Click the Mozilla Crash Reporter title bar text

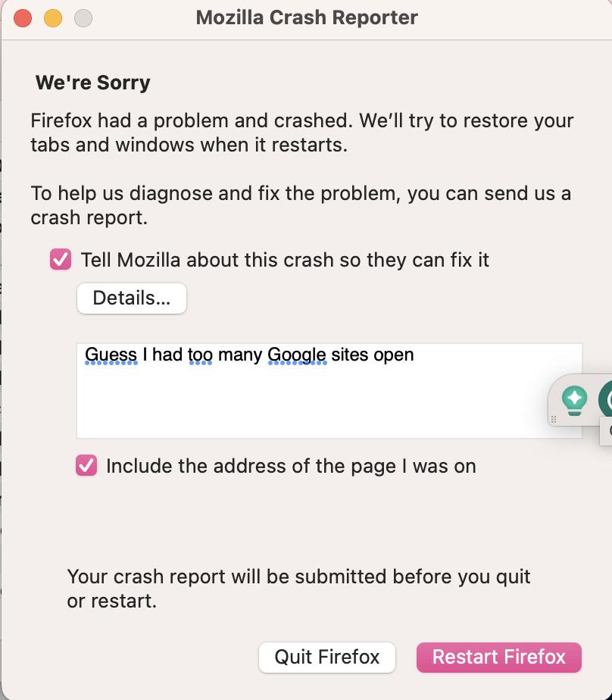307,18
